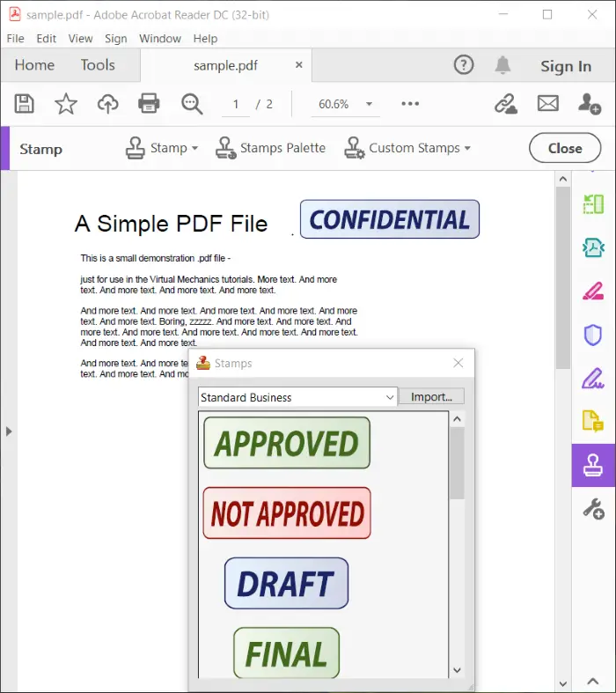Image resolution: width=616 pixels, height=693 pixels.
Task: Expand the left navigation pane arrow
Action: tap(9, 431)
